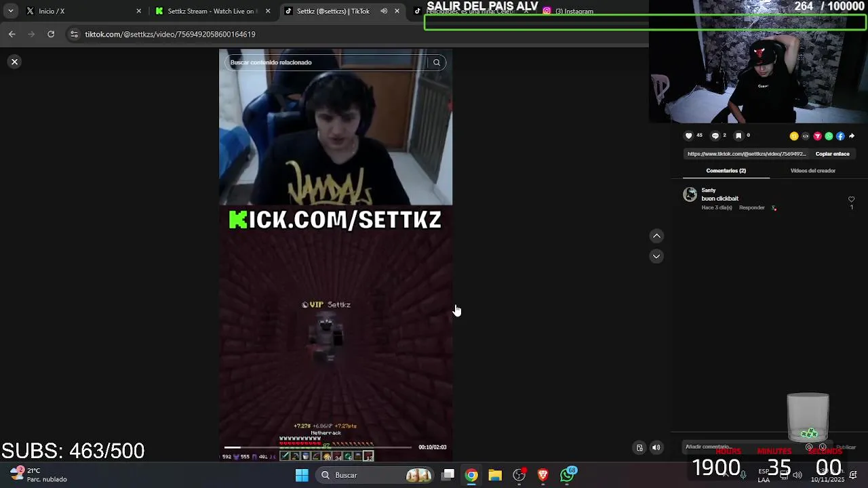
Task: Click the picture-in-picture icon beside the volume
Action: point(639,447)
